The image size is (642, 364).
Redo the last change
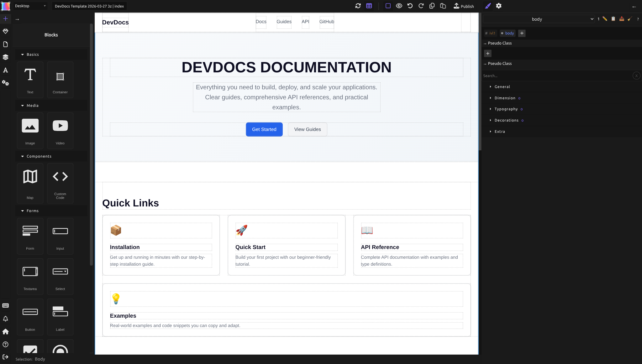click(x=421, y=6)
